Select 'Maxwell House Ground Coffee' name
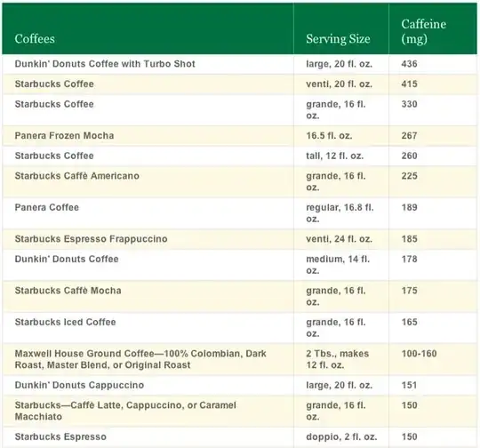480x448 pixels. coord(140,359)
